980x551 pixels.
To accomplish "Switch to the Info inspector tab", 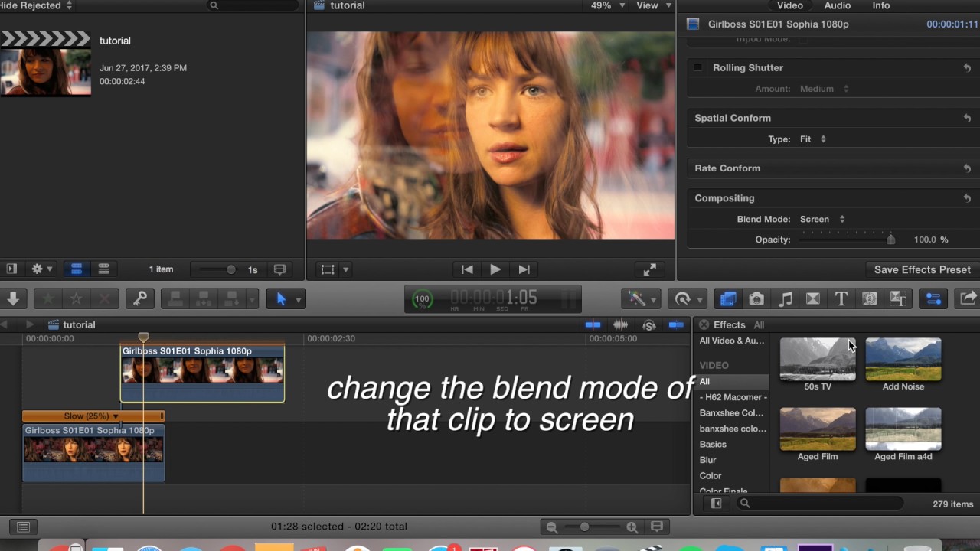I will tap(881, 5).
